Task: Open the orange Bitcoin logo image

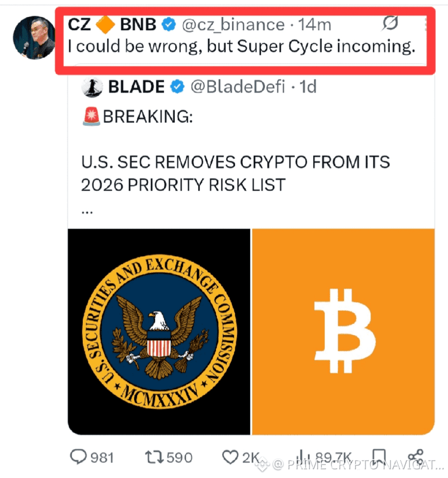Action: tap(343, 331)
